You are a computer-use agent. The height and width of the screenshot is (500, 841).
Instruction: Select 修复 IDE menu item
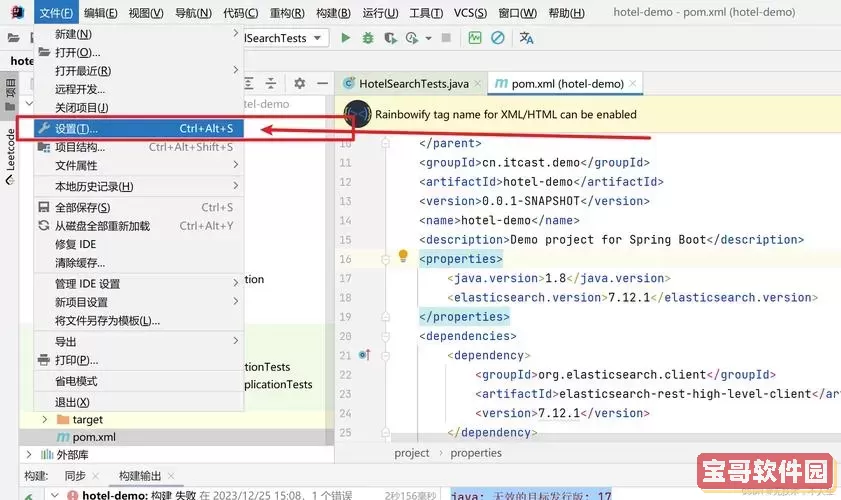138,244
